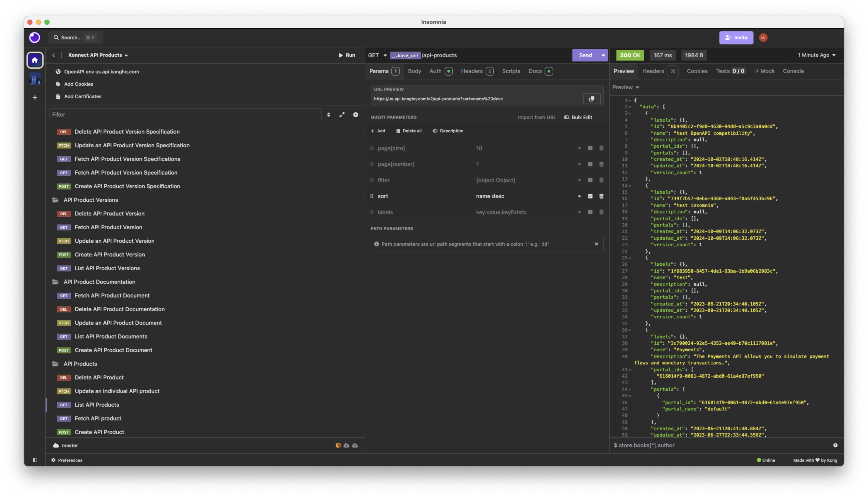Click the home icon in left sidebar
868x498 pixels.
click(35, 60)
